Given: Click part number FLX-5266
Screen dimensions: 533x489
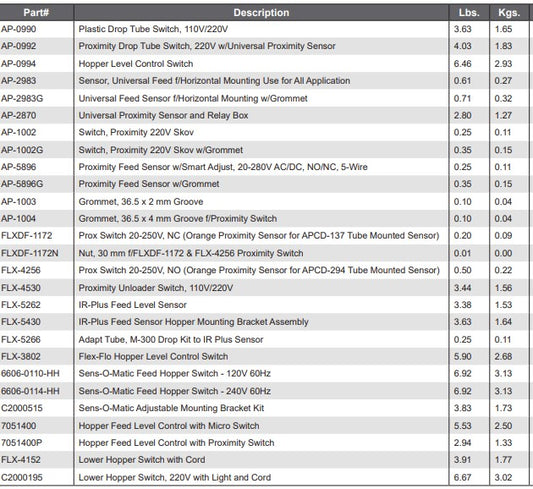Looking at the screenshot, I should (x=21, y=339).
